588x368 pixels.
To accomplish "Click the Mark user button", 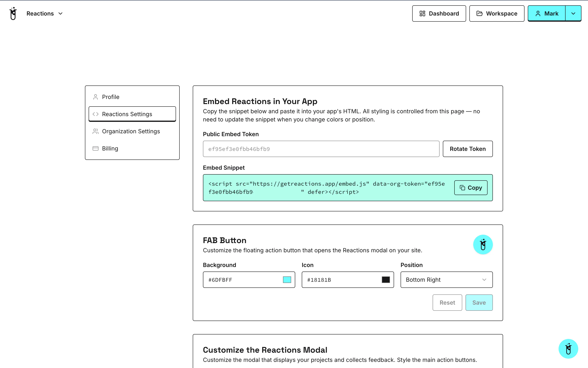I will (546, 14).
